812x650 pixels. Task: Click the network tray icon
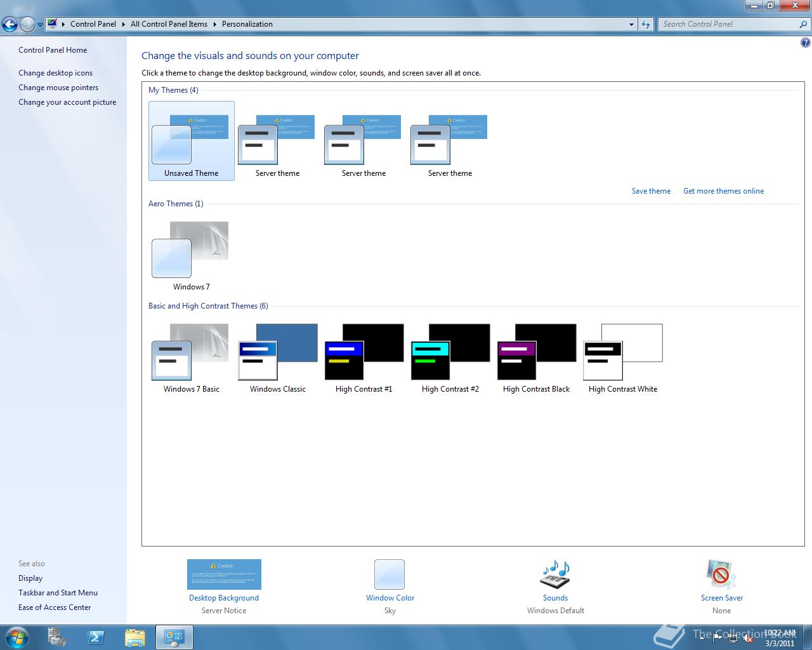(733, 637)
